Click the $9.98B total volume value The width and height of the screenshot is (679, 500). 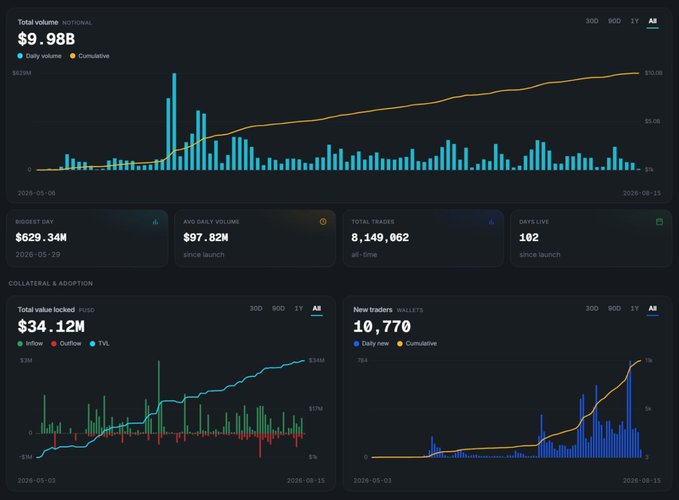(46, 39)
